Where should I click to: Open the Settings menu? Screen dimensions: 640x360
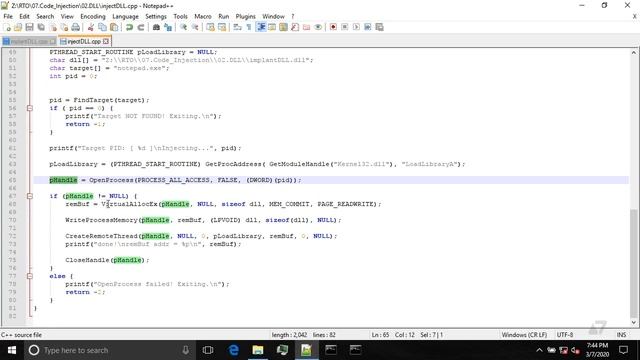[x=156, y=16]
